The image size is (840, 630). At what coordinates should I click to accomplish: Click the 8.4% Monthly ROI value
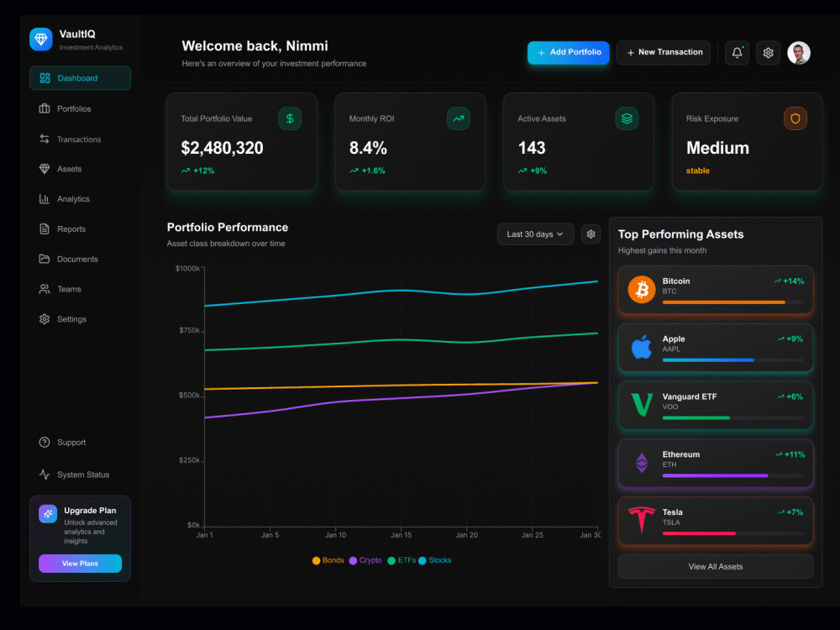point(368,148)
